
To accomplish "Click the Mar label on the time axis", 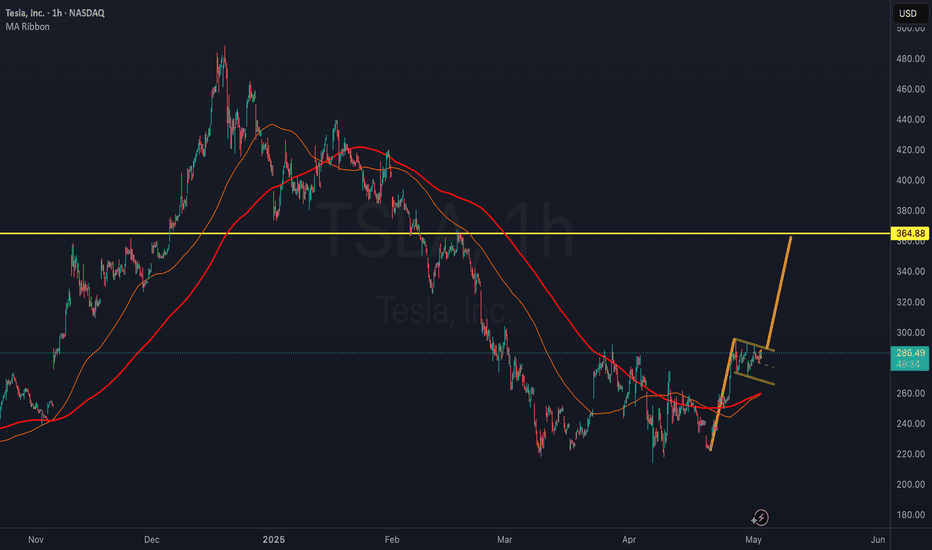I will tap(505, 540).
